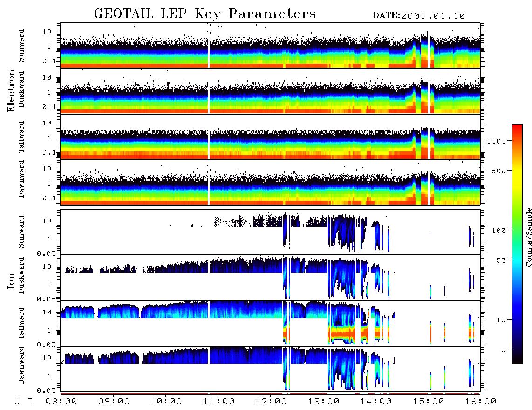
Task: Click the vertical "Electron" group label
Action: click(x=11, y=90)
